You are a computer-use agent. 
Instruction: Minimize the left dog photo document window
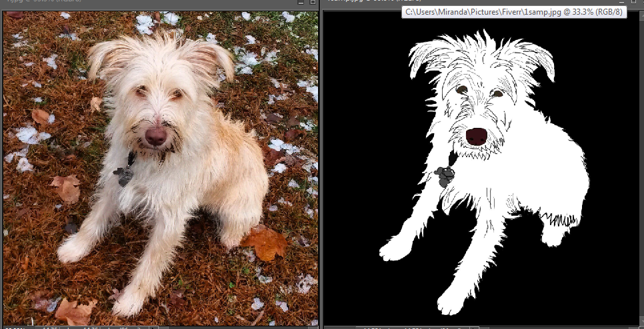pos(301,2)
